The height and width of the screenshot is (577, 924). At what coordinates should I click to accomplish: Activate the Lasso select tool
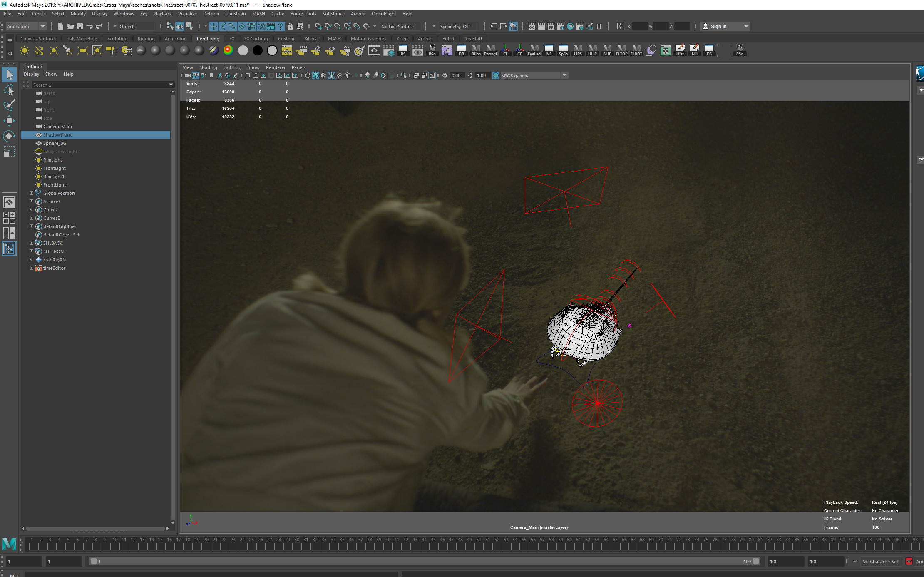[9, 90]
